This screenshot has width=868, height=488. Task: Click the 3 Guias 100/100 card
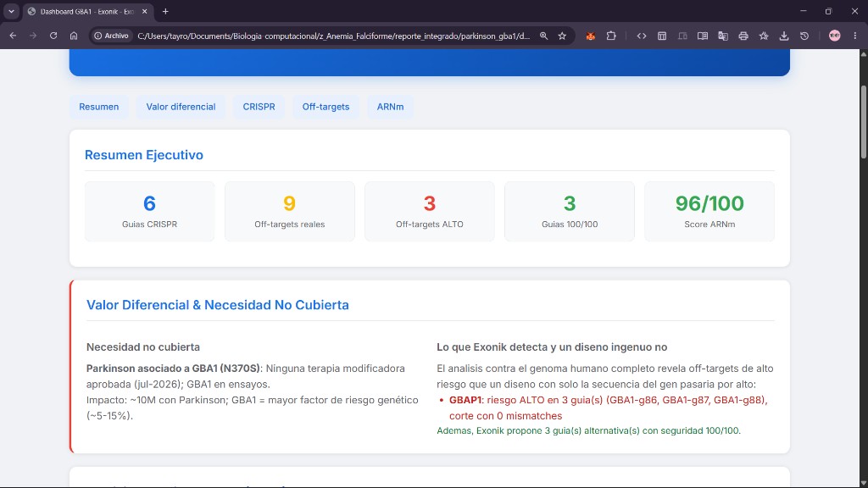pos(570,211)
